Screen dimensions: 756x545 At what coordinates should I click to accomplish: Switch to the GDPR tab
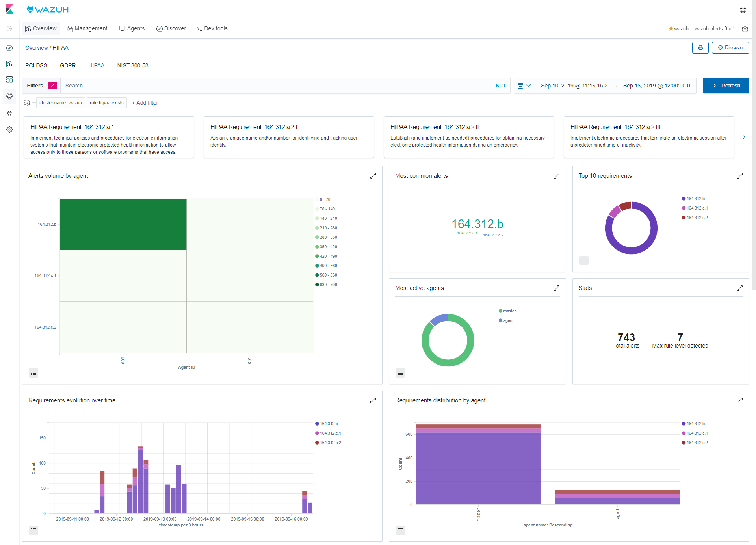[x=68, y=65]
